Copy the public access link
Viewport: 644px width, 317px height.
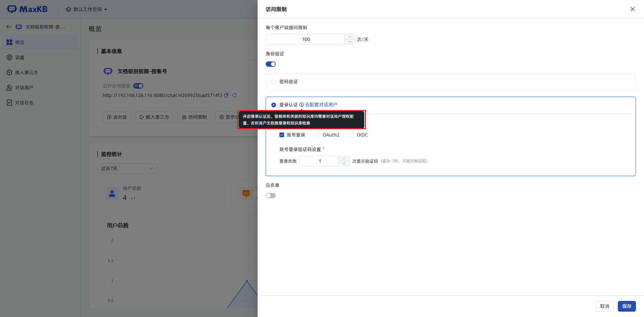click(x=226, y=95)
